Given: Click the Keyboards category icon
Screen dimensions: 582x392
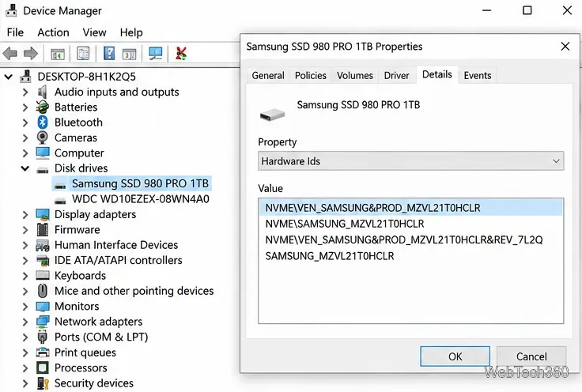Looking at the screenshot, I should 43,275.
